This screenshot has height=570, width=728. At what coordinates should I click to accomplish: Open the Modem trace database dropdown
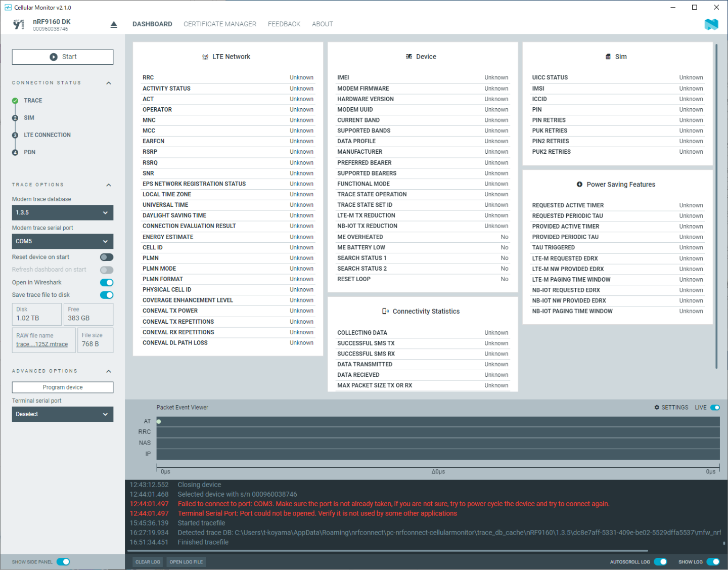point(63,213)
